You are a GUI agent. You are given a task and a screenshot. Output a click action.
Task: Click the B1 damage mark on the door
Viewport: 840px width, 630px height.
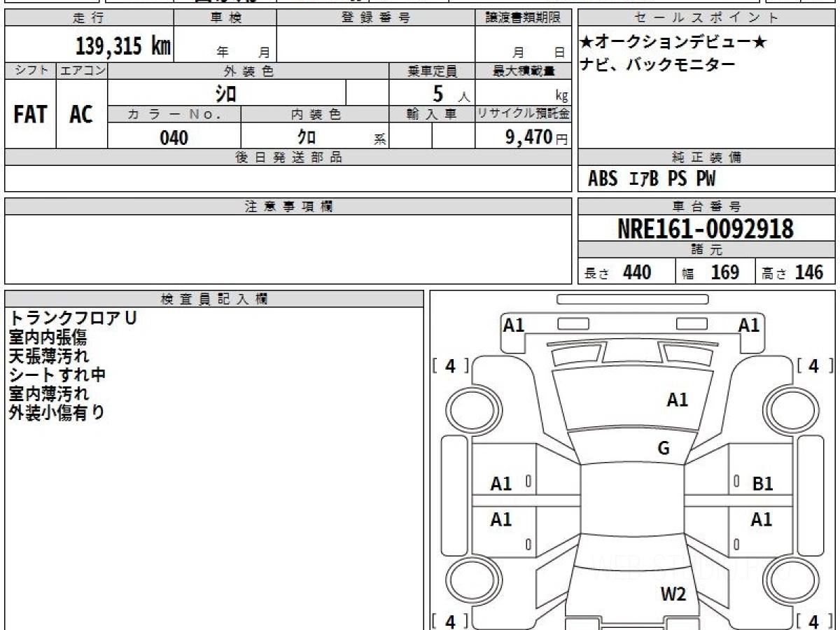tap(762, 484)
